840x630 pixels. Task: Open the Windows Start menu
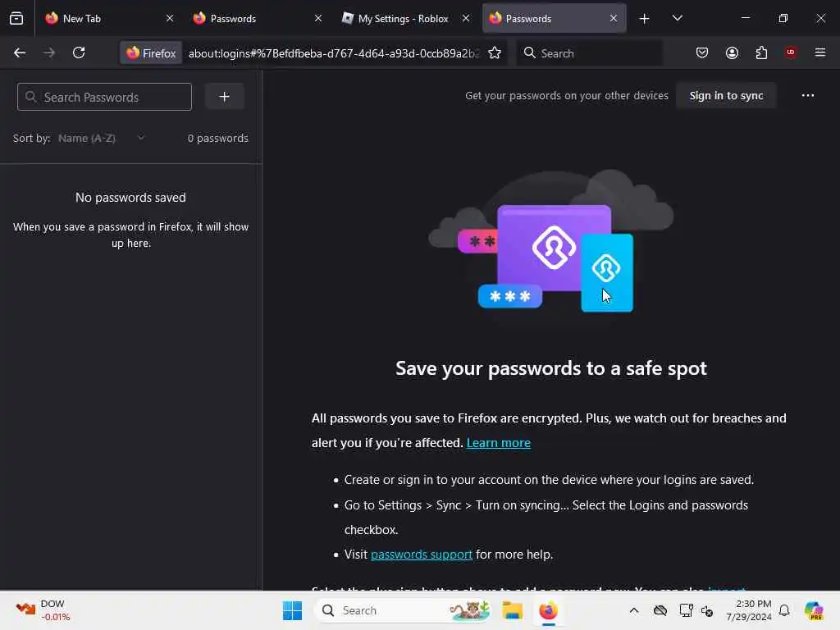tap(293, 610)
